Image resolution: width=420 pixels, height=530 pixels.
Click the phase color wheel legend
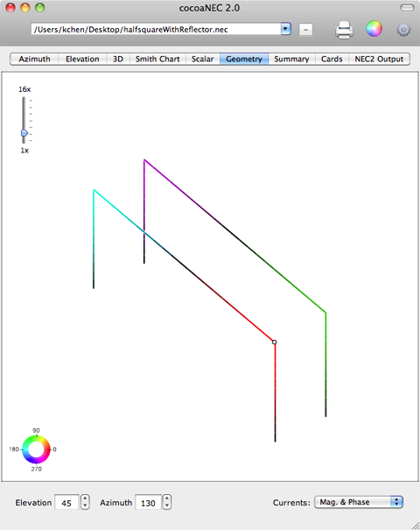click(x=36, y=449)
